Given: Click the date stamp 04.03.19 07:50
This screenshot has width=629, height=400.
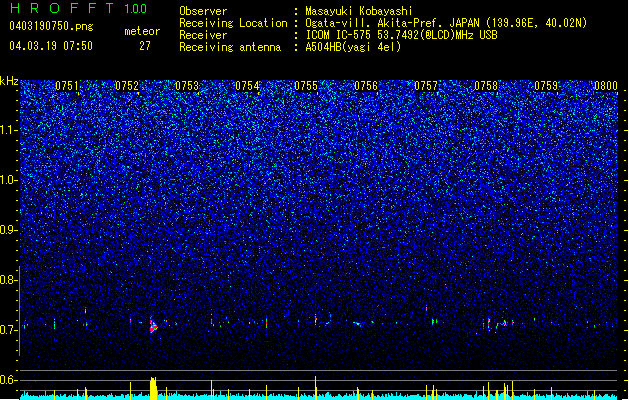Looking at the screenshot, I should 51,46.
